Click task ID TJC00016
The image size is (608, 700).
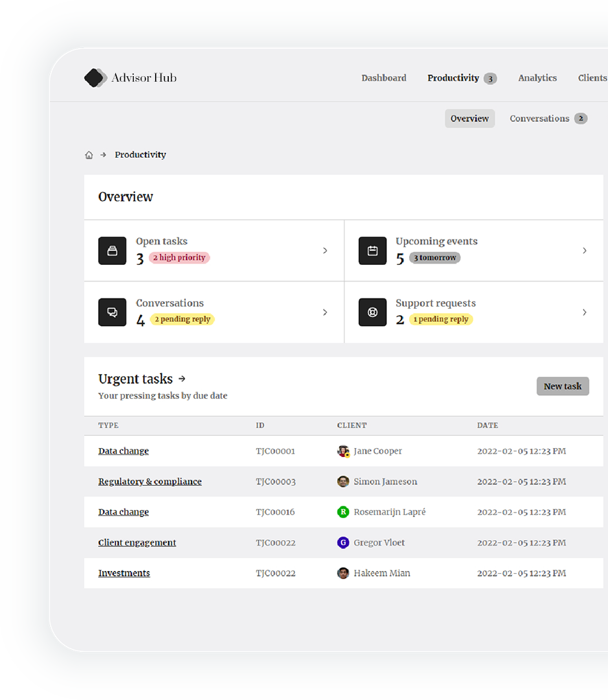tap(275, 512)
